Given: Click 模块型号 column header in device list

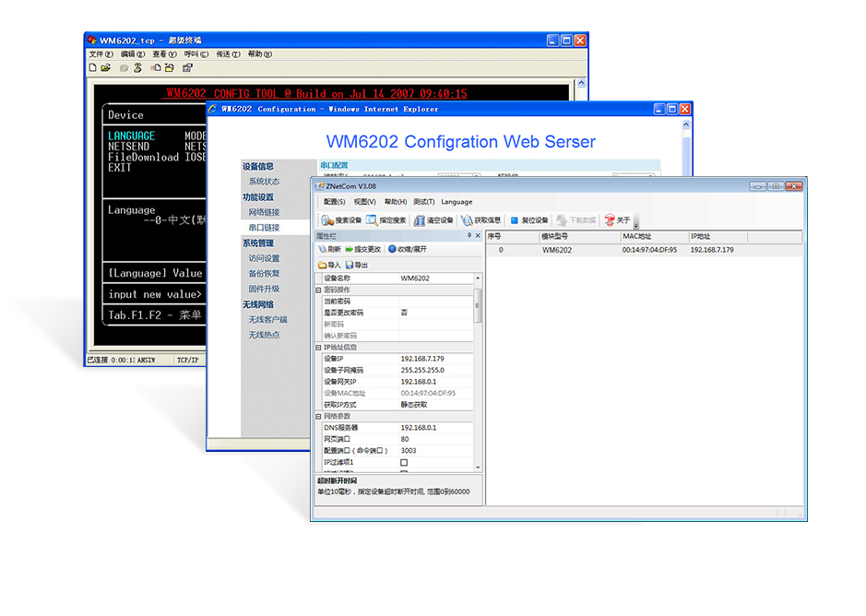Looking at the screenshot, I should point(580,236).
